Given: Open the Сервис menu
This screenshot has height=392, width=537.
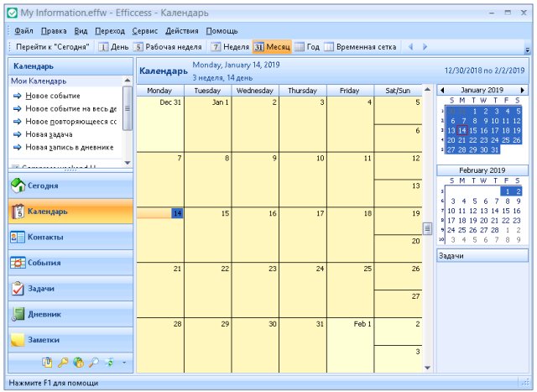Looking at the screenshot, I should point(144,30).
